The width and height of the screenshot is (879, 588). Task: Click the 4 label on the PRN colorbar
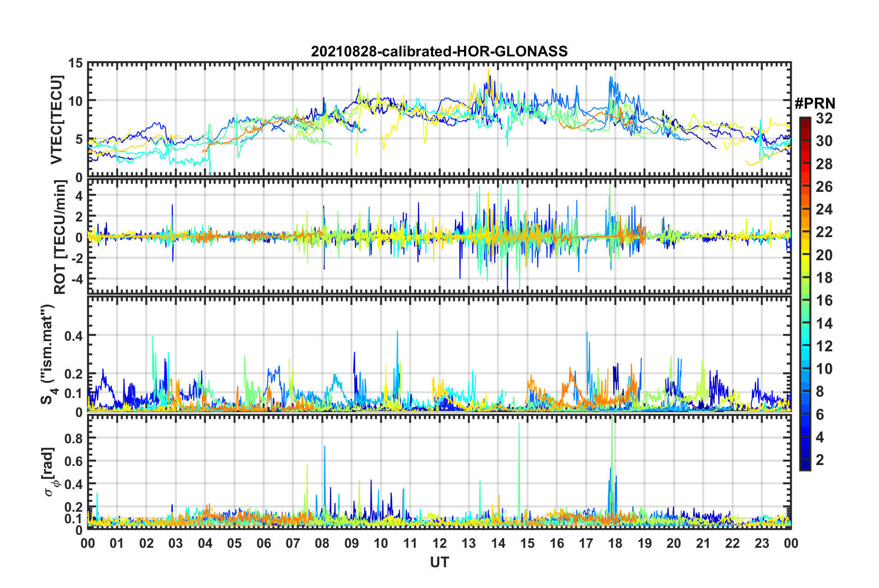820,437
